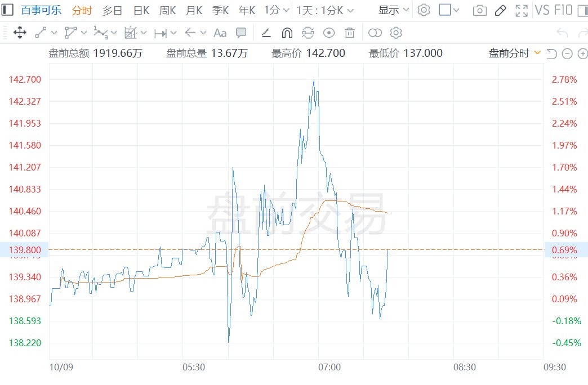Screen dimensions: 588x385
Task: Delete drawings with the trash icon
Action: tap(350, 33)
